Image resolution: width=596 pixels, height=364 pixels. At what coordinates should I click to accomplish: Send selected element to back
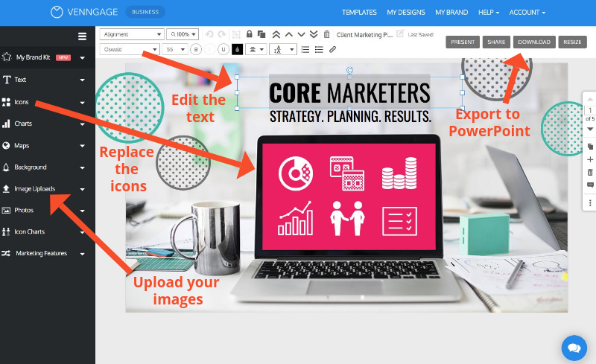coord(314,34)
